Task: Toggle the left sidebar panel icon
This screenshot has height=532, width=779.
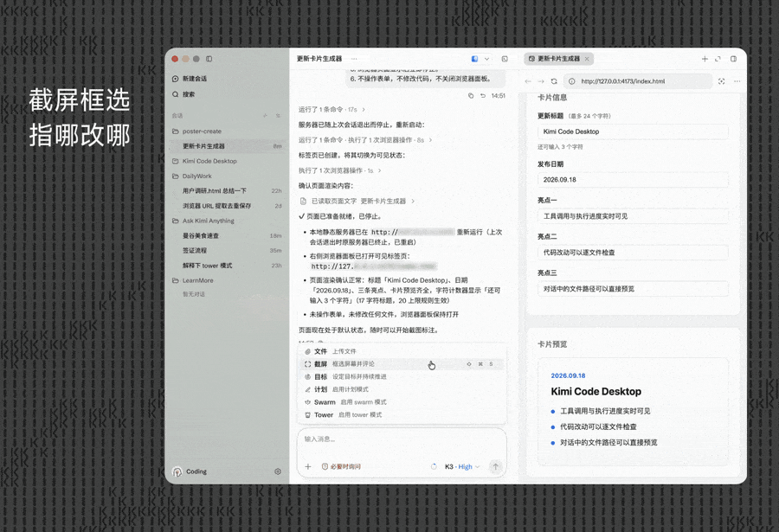Action: [209, 59]
